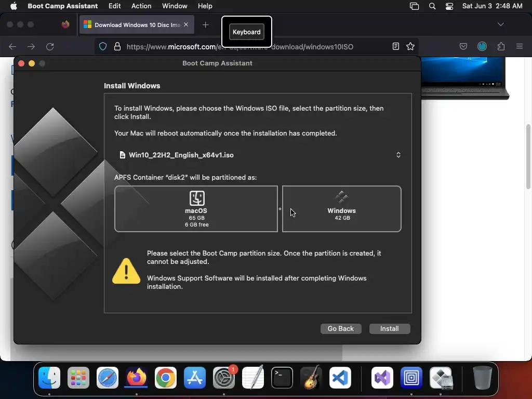Viewport: 532px width, 399px height.
Task: Open Firefox from the Dock
Action: (x=137, y=378)
